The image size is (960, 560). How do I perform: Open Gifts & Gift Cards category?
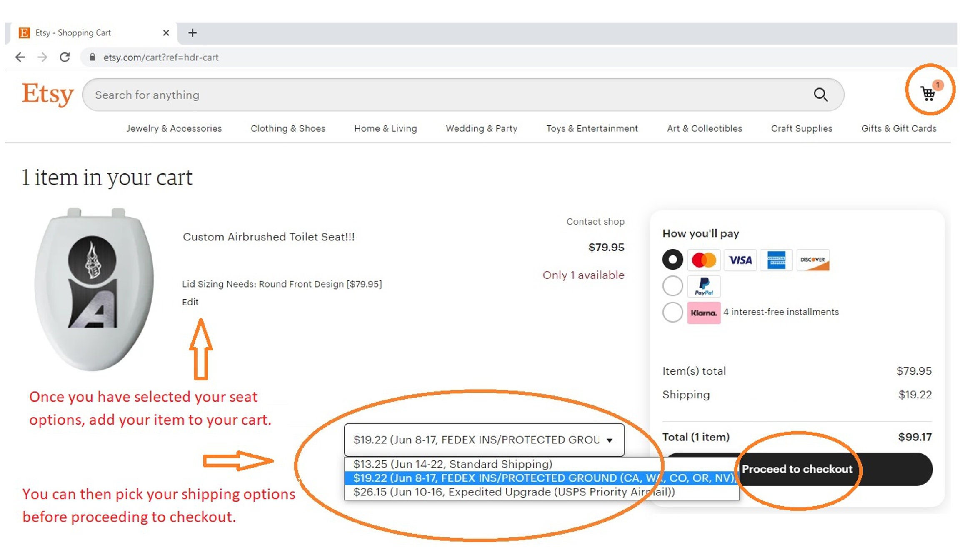click(x=899, y=128)
